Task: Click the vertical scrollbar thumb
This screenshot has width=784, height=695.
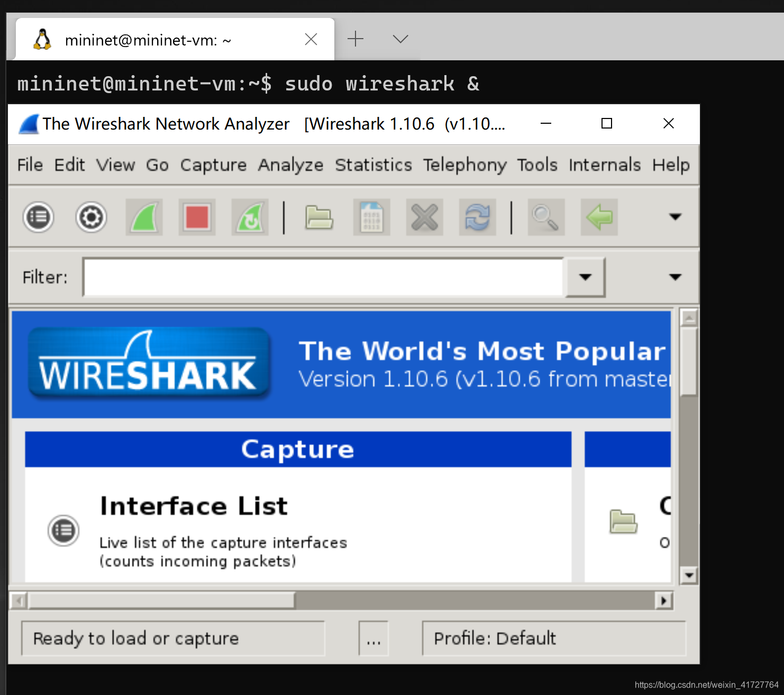Action: (x=689, y=361)
